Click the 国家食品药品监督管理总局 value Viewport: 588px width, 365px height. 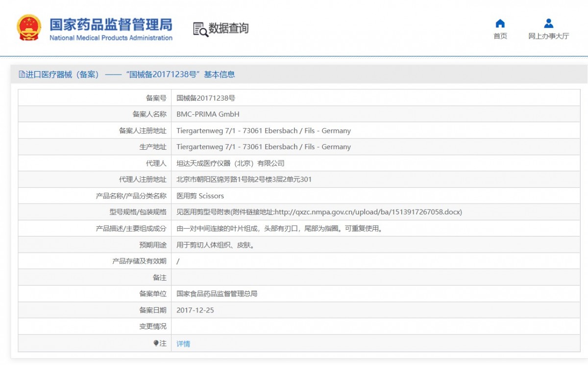click(x=217, y=294)
